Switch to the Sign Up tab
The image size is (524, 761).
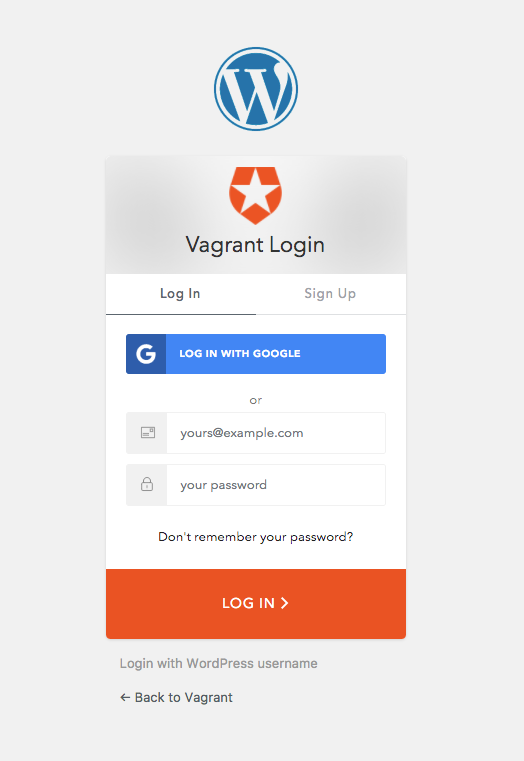pos(330,294)
